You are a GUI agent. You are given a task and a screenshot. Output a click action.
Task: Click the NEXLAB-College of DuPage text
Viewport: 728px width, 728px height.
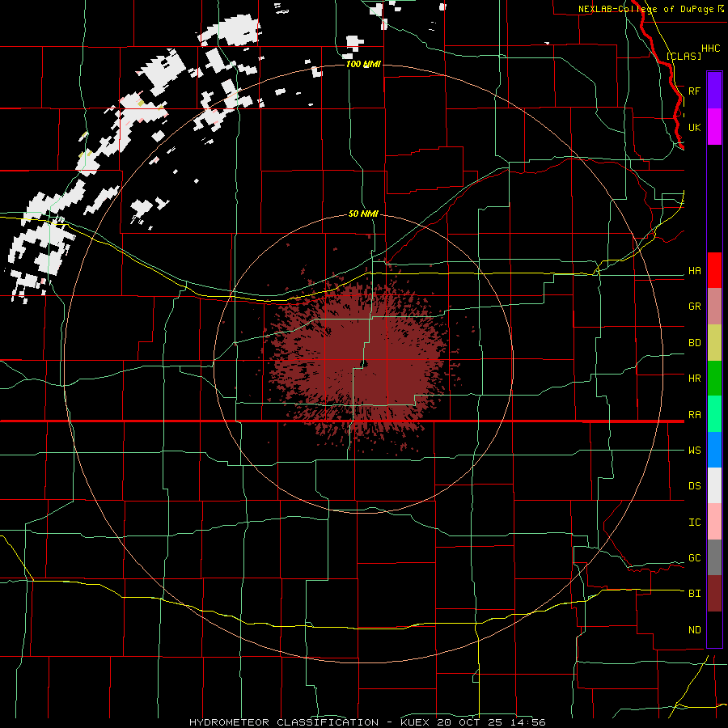point(645,9)
